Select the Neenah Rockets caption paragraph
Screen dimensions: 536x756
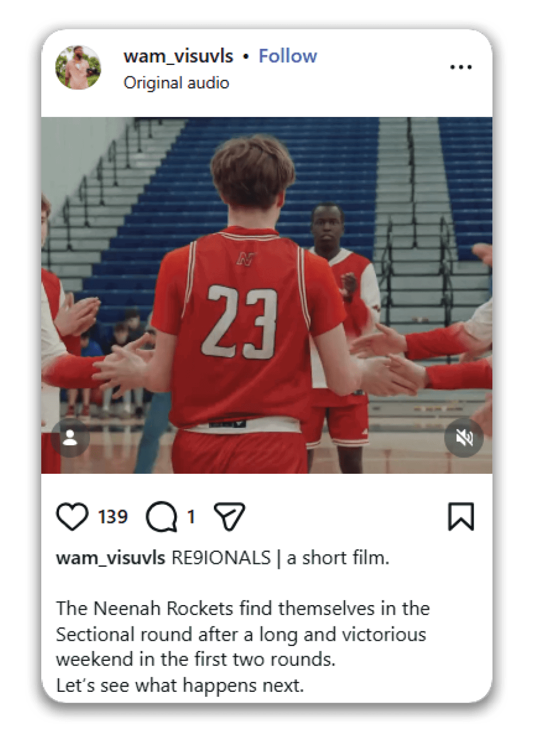pos(242,634)
